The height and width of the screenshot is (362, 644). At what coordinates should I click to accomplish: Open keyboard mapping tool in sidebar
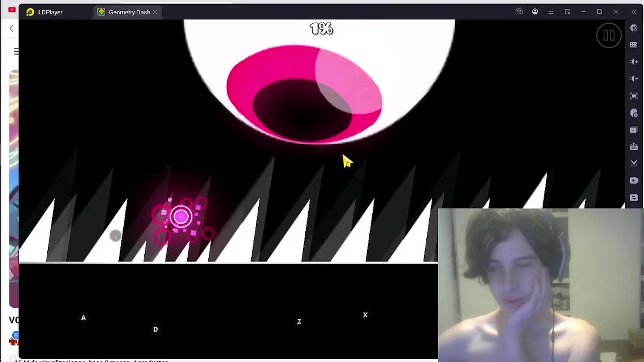click(x=634, y=44)
